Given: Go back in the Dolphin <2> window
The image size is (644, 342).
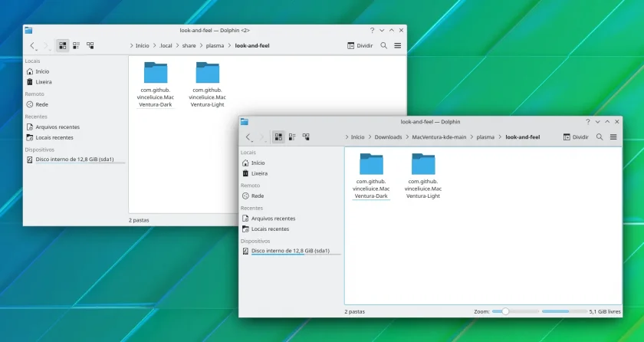Looking at the screenshot, I should tap(32, 45).
